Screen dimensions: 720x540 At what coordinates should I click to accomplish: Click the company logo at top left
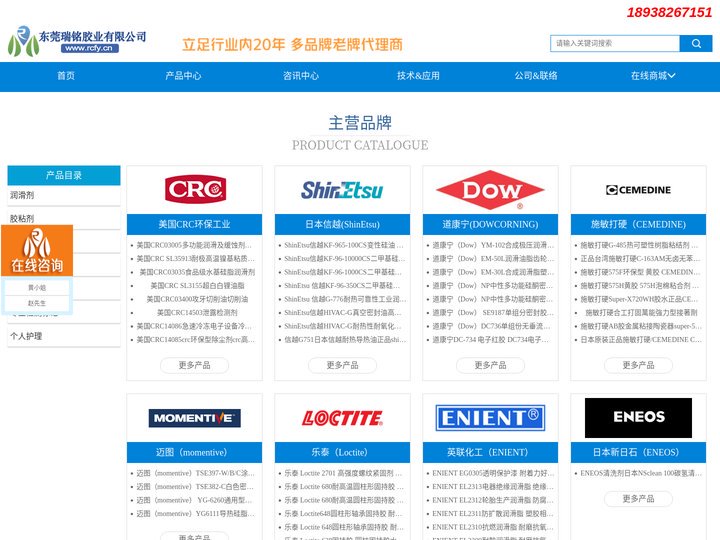click(x=77, y=41)
